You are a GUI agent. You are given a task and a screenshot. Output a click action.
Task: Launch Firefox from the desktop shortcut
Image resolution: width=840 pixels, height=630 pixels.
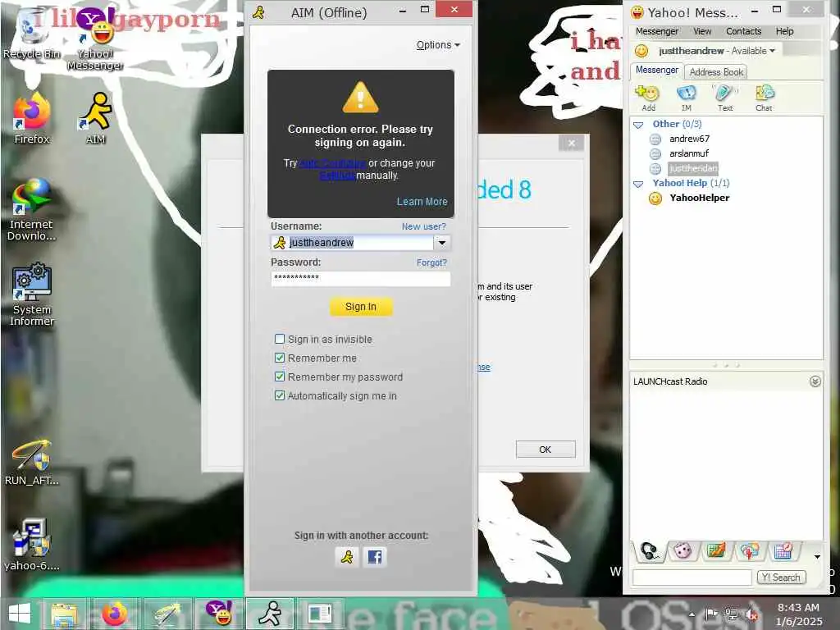coord(32,118)
